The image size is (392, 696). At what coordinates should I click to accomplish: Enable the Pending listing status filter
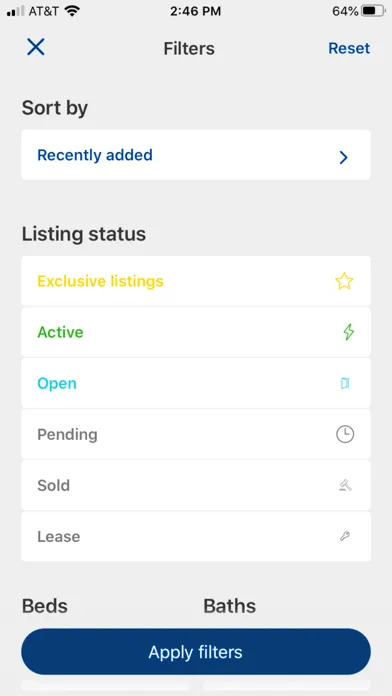pos(196,434)
